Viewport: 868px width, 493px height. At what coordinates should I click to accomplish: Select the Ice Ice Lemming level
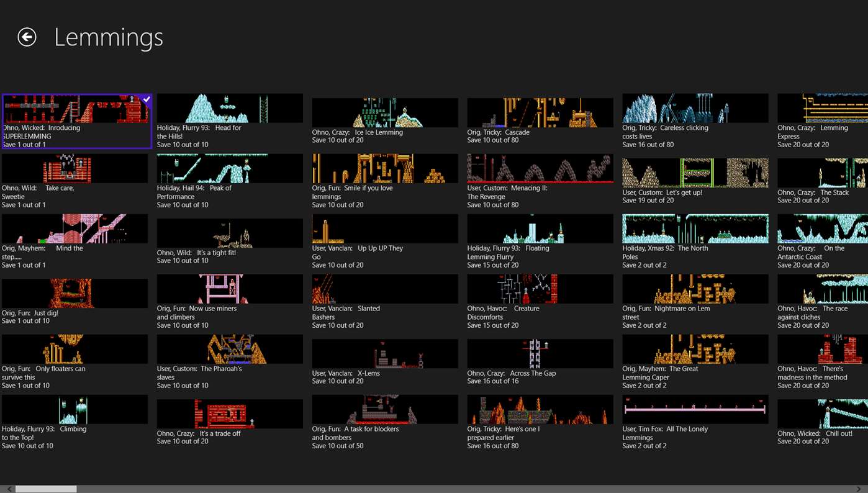point(385,121)
